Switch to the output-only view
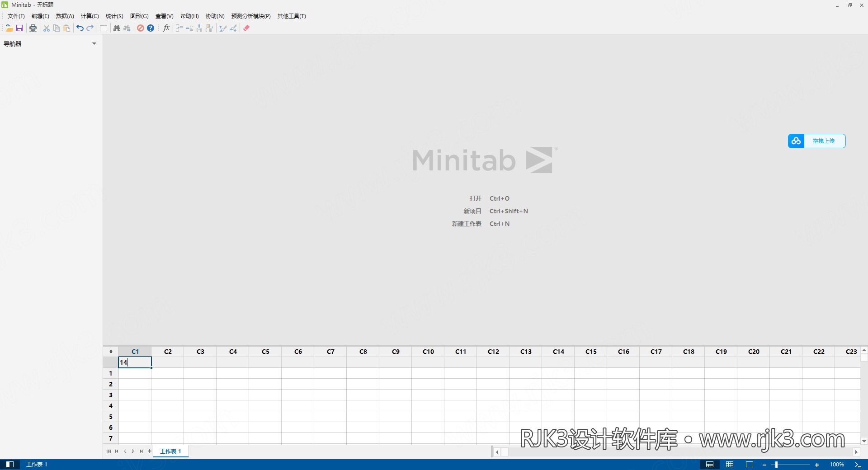Image resolution: width=868 pixels, height=470 pixels. tap(750, 465)
